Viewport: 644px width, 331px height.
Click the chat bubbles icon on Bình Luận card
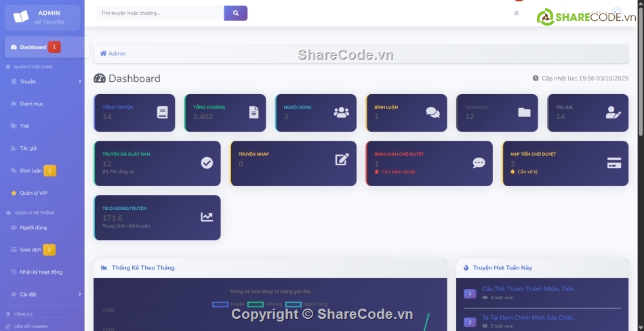pos(432,112)
